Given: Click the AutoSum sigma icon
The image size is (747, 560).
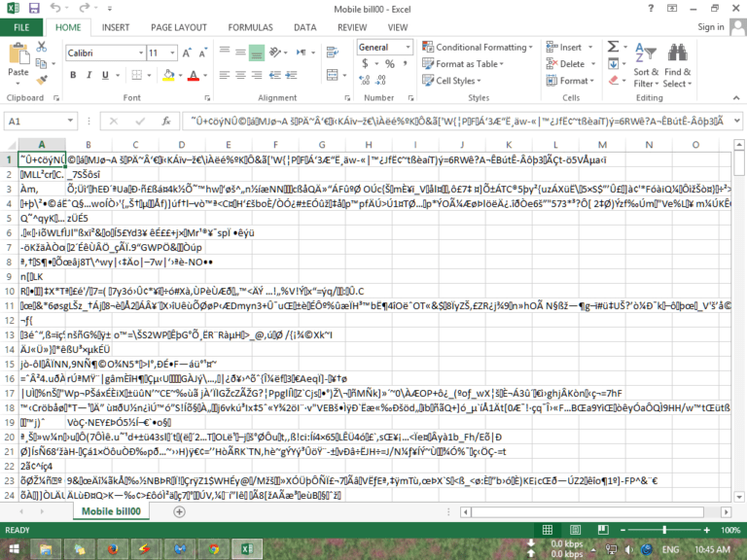Looking at the screenshot, I should pyautogui.click(x=613, y=47).
